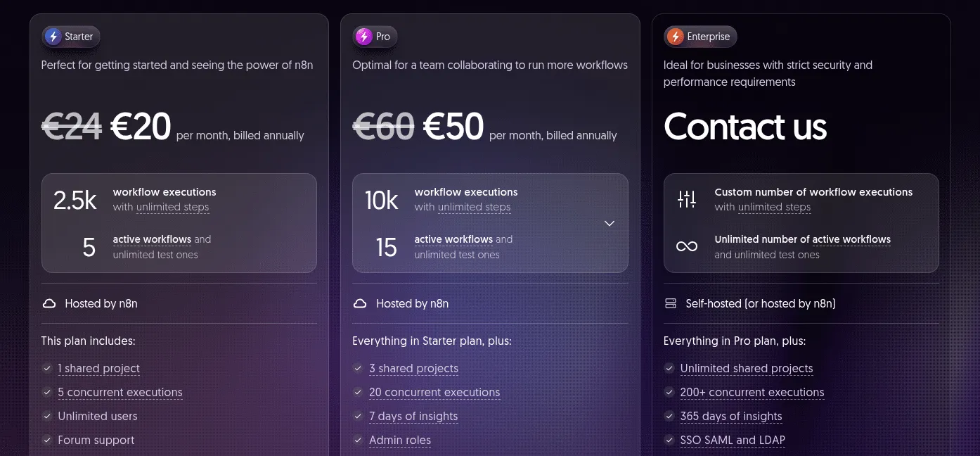Click the checkmark beside 20 concurrent executions
Image resolution: width=980 pixels, height=456 pixels.
tap(359, 392)
